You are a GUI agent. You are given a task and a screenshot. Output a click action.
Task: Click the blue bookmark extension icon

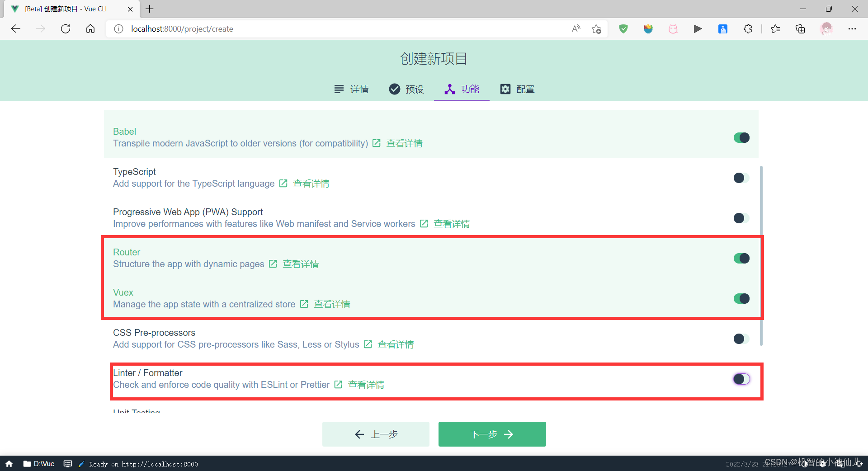click(723, 29)
